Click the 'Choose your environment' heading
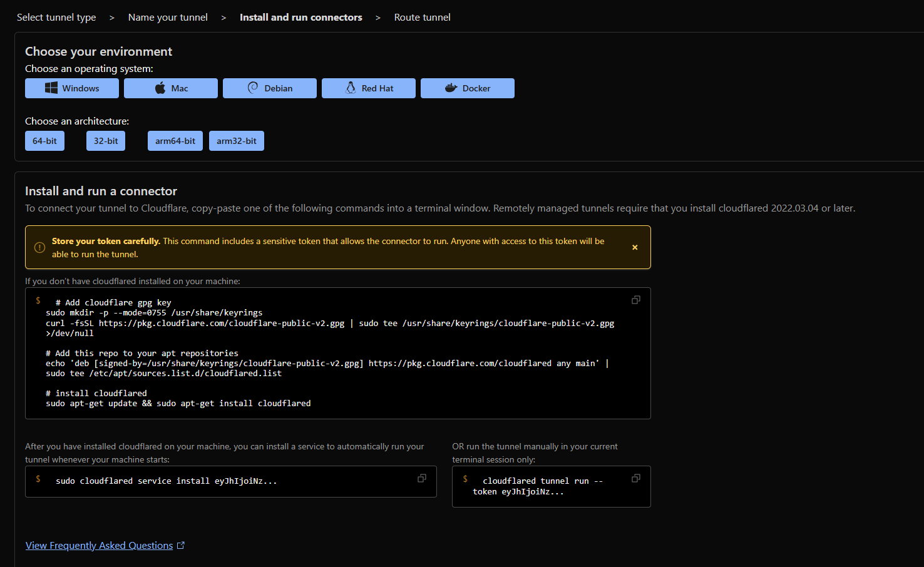This screenshot has width=924, height=567. 98,51
